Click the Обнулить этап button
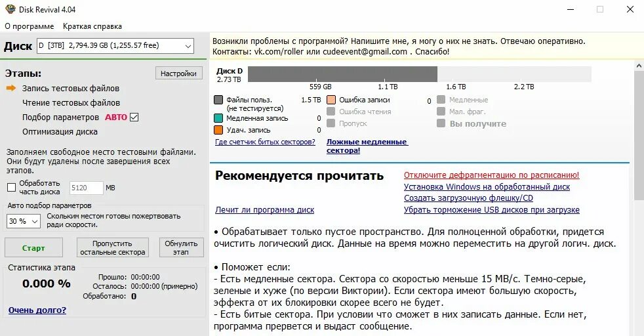This screenshot has width=644, height=336. 181,248
